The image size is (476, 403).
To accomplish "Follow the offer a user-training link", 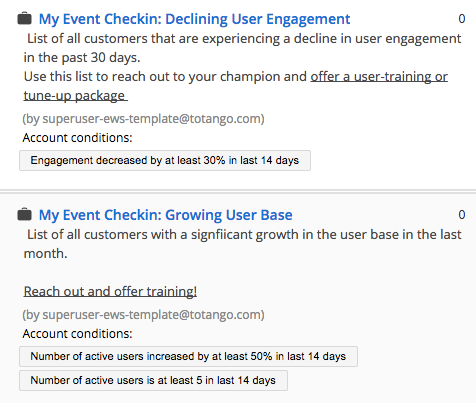I will [379, 77].
